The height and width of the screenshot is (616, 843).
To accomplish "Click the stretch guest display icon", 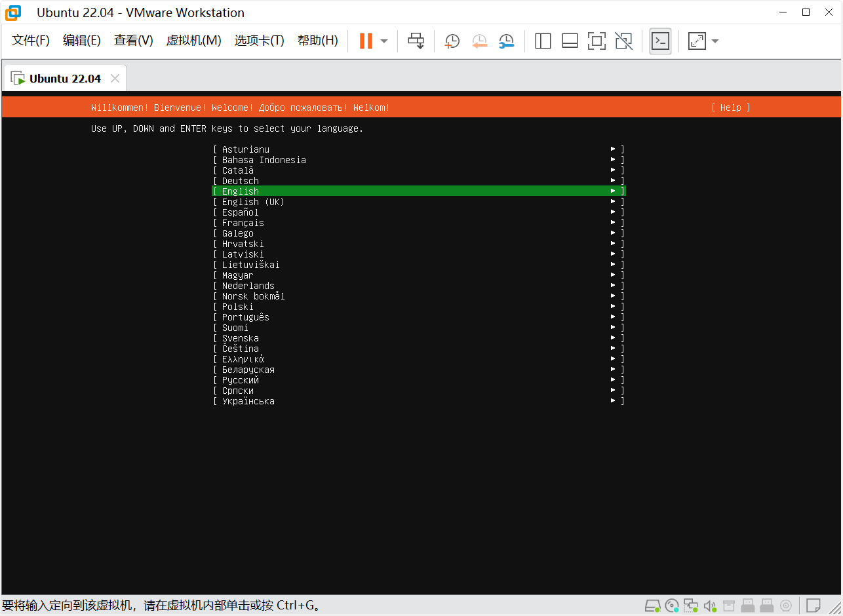I will tap(697, 41).
